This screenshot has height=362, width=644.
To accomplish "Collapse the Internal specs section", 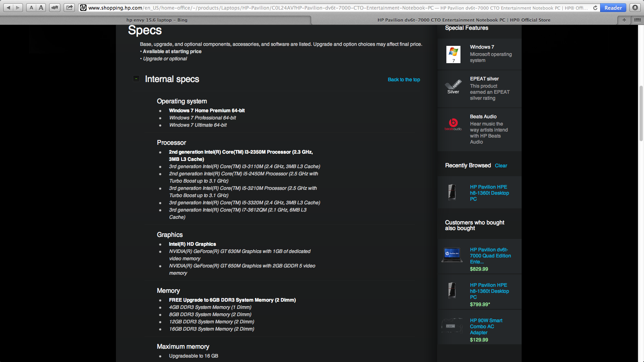I will point(136,79).
